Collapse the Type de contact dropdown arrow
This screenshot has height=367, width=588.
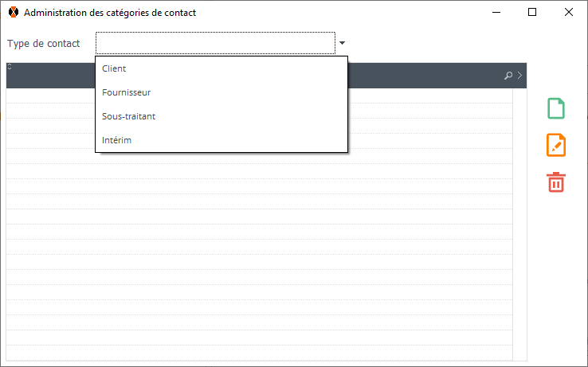[342, 43]
